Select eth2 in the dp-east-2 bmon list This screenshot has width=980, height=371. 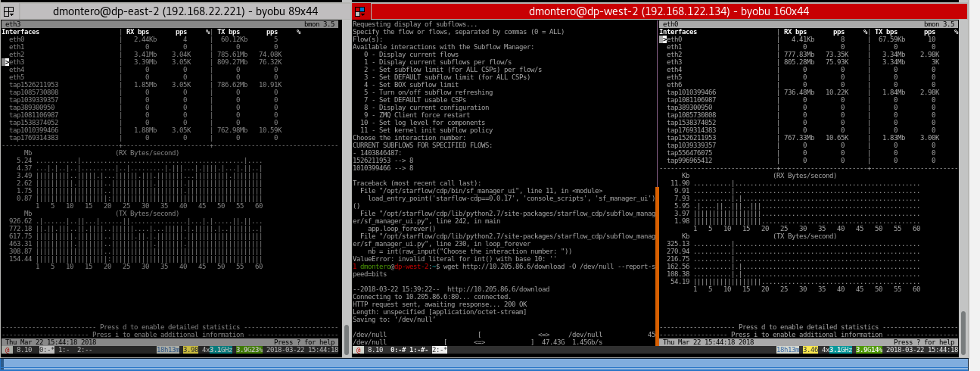pyautogui.click(x=16, y=54)
